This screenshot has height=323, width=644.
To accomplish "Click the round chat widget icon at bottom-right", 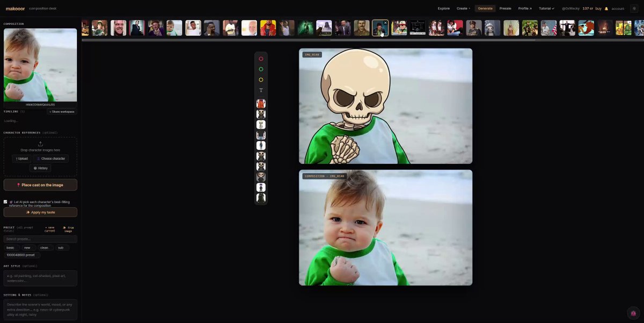I will click(x=633, y=313).
